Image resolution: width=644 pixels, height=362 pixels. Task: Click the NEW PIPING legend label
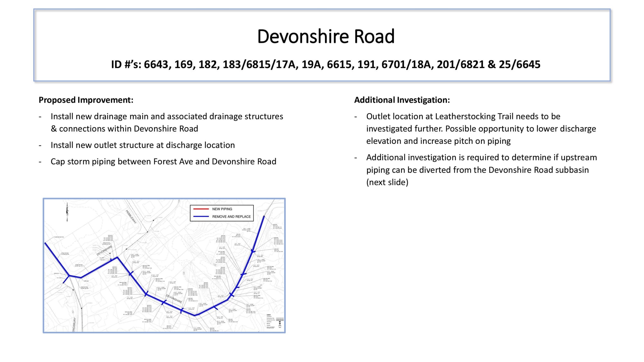coord(222,209)
